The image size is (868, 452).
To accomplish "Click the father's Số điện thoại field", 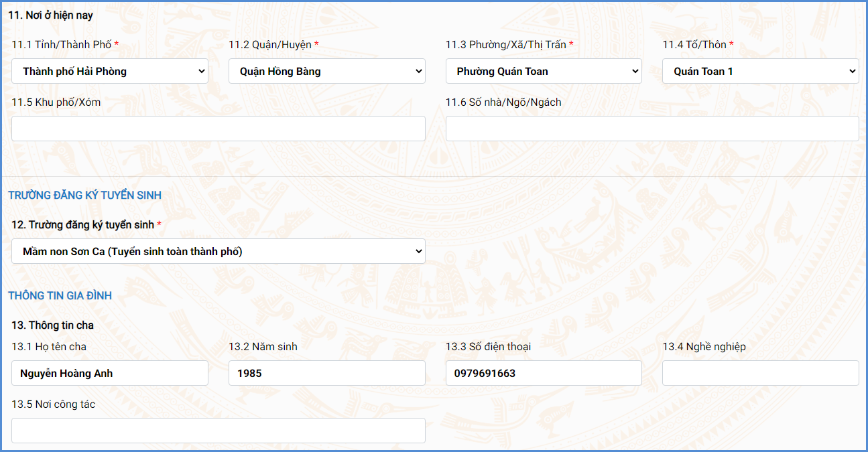I will coord(544,373).
